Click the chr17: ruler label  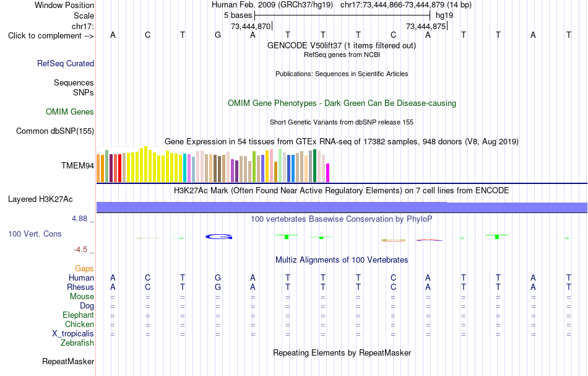tap(83, 26)
